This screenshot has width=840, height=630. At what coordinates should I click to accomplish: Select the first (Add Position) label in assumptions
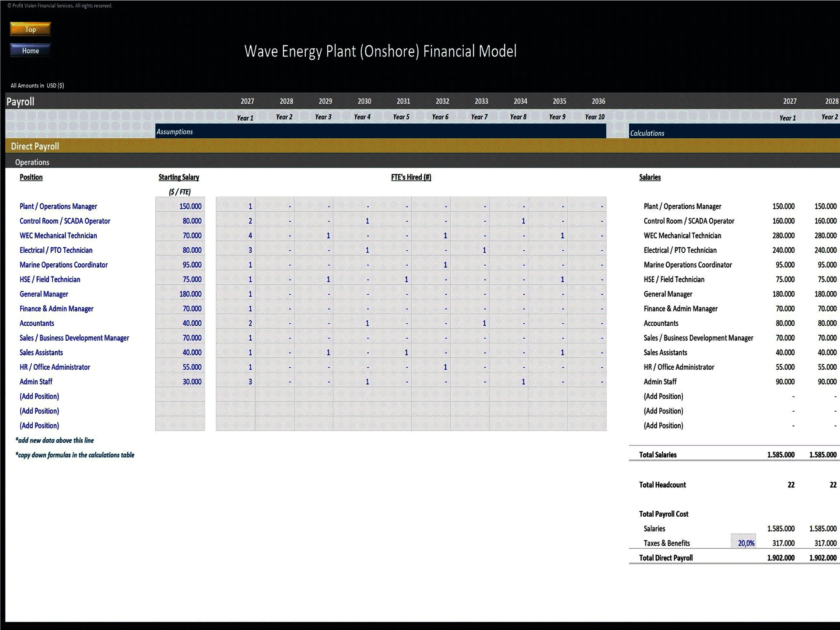[39, 396]
